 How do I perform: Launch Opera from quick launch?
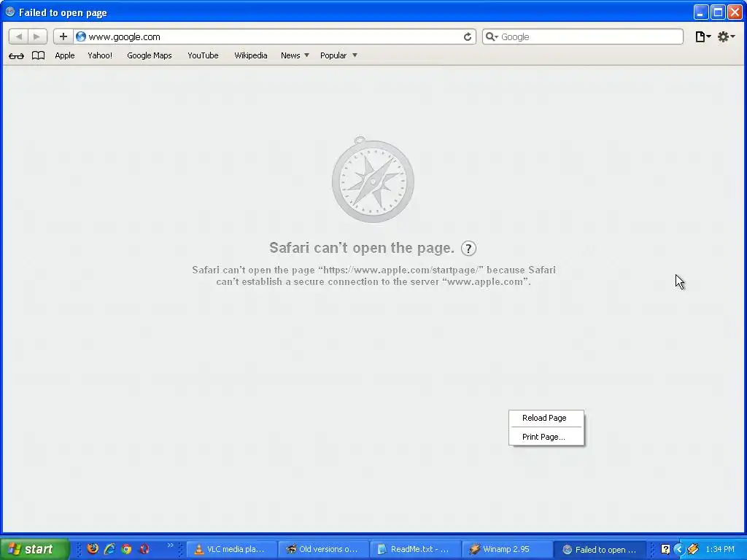pos(144,549)
